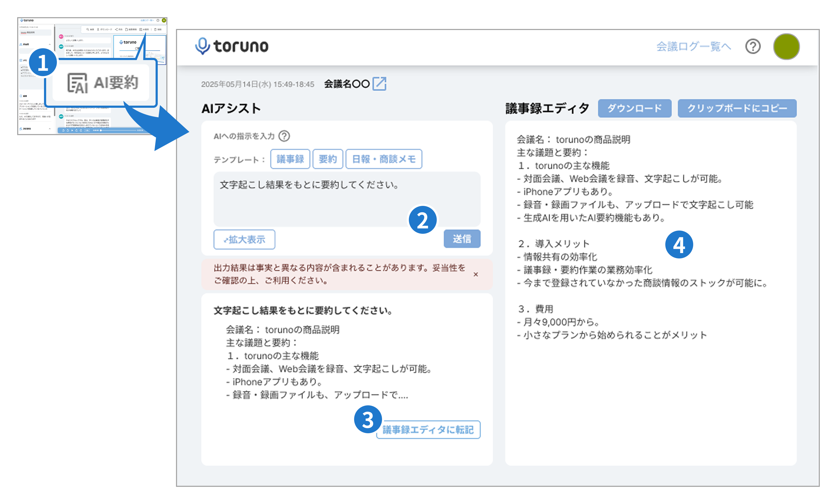Click into the AI instruction text area

coord(347,199)
